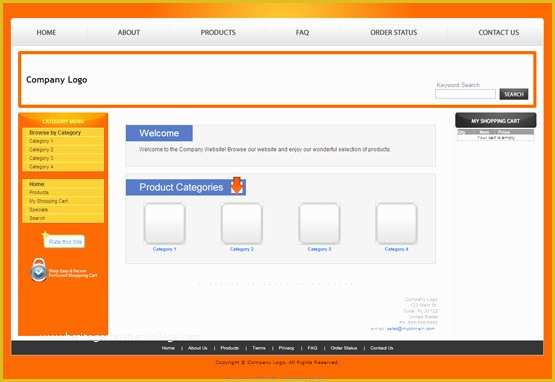555x382 pixels.
Task: Open the thumbnail above Category 4
Action: pyautogui.click(x=396, y=223)
